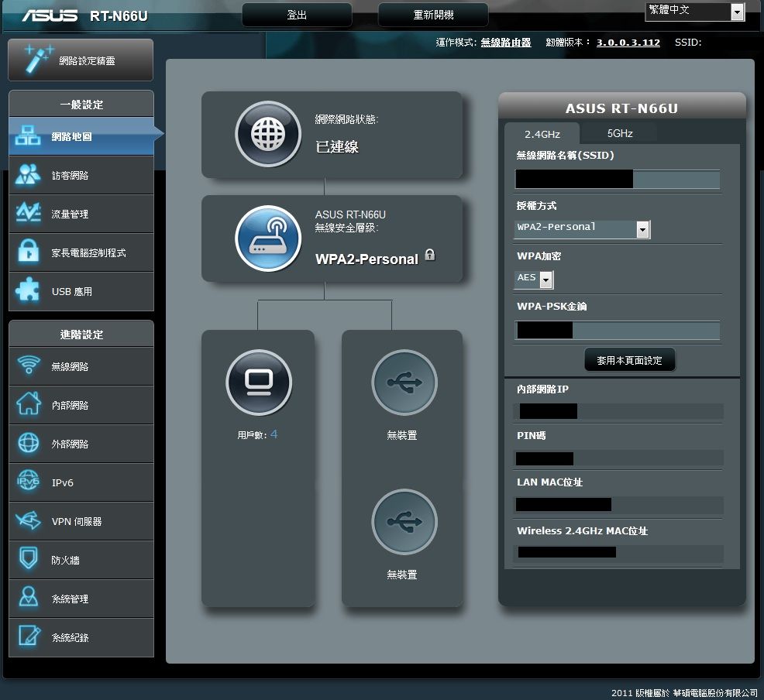Screen dimensions: 764x700
Task: Open Guest Network (訪客網路) people icon
Action: tap(28, 174)
